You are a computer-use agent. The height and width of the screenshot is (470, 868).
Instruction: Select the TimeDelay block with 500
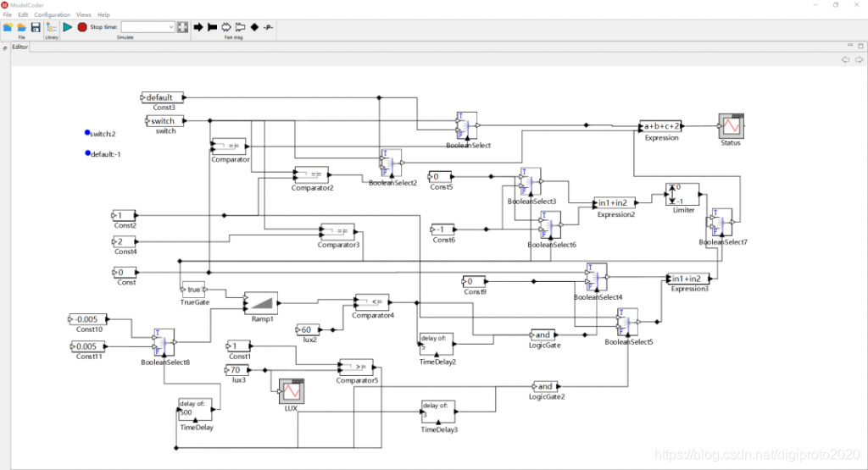click(x=196, y=410)
